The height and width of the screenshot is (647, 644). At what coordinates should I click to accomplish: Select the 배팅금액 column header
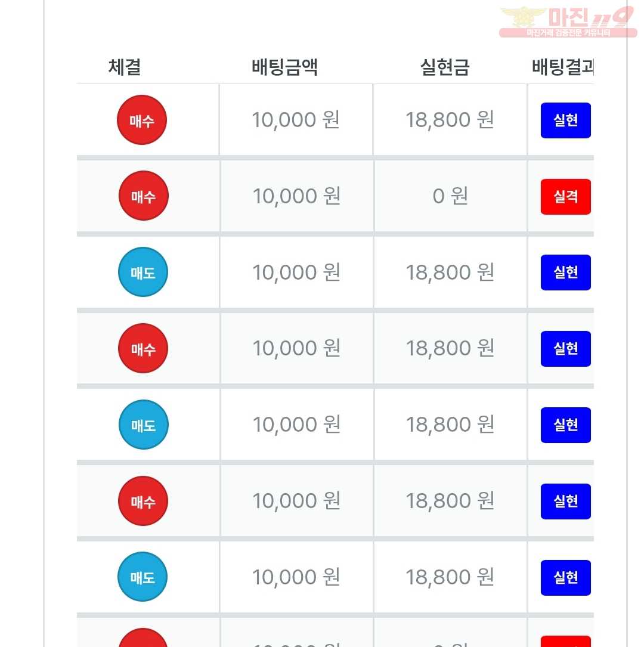pyautogui.click(x=284, y=67)
